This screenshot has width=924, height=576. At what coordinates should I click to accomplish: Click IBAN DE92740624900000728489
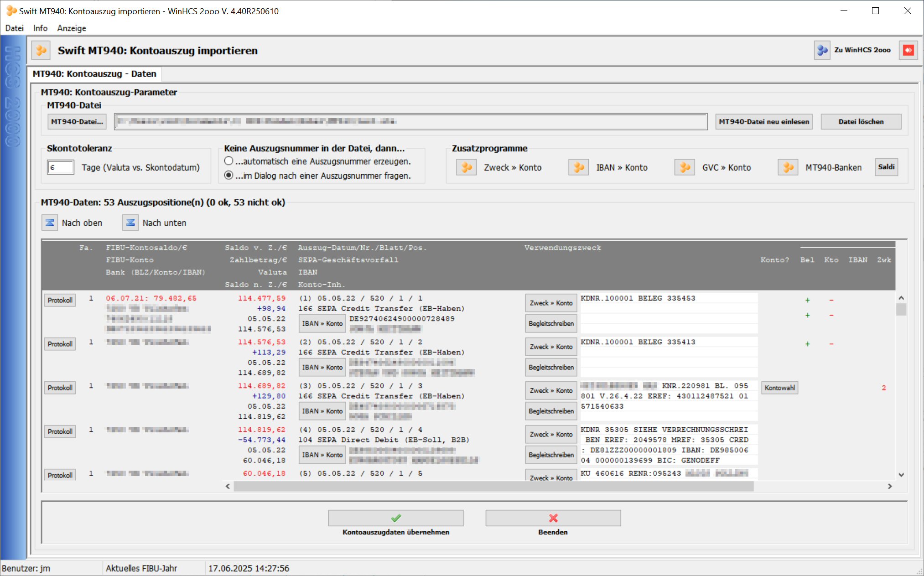[402, 319]
